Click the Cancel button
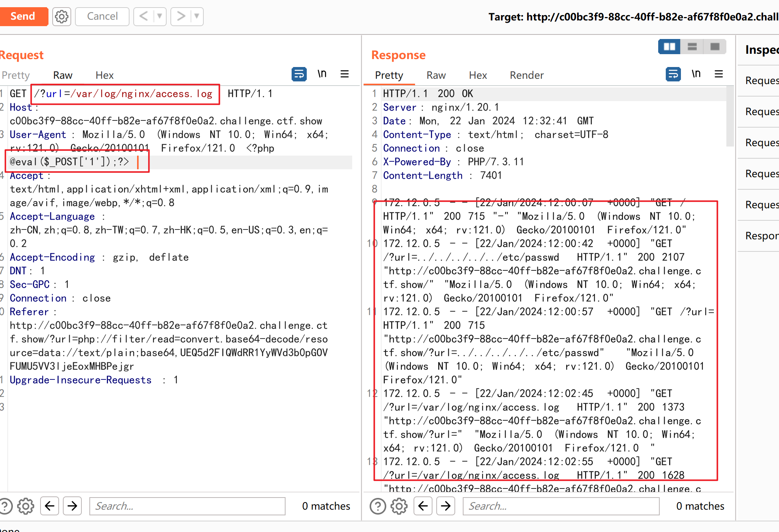 coord(102,16)
